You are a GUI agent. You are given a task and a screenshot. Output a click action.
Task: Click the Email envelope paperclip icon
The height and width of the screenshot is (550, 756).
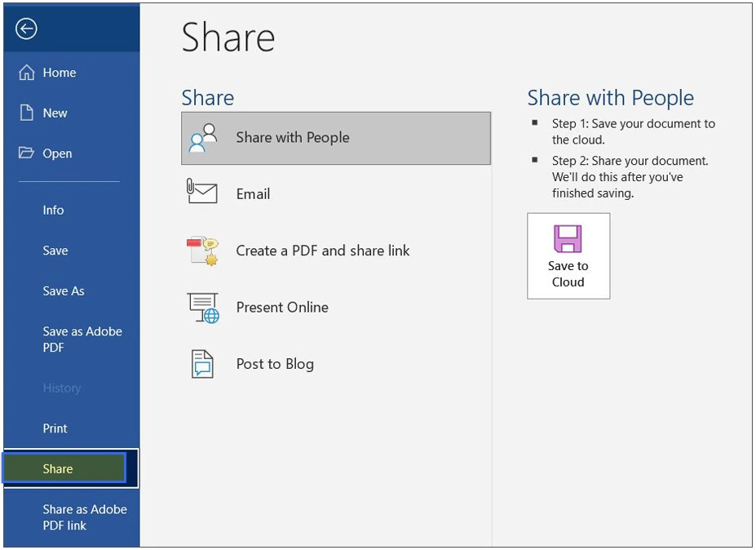(x=202, y=191)
